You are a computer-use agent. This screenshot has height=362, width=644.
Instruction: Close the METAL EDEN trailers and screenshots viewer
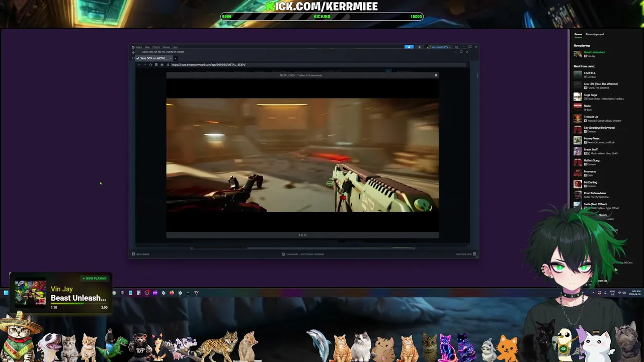[436, 75]
